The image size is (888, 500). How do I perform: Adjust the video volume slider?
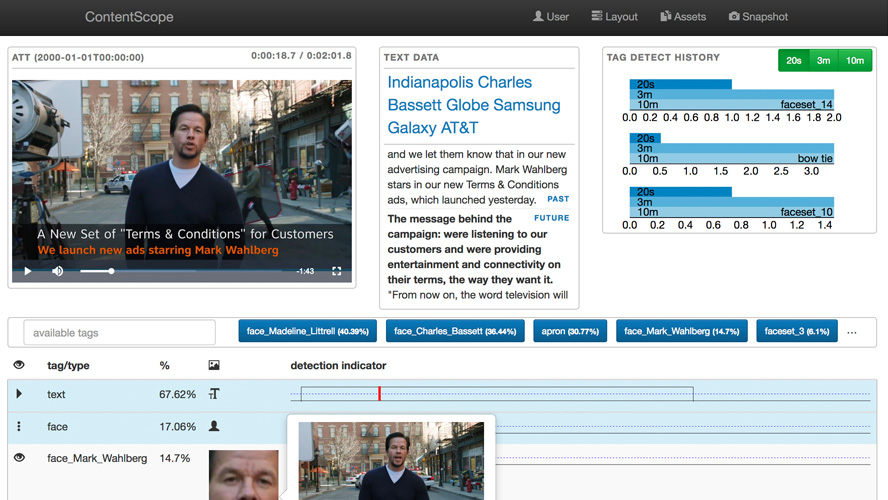(96, 271)
